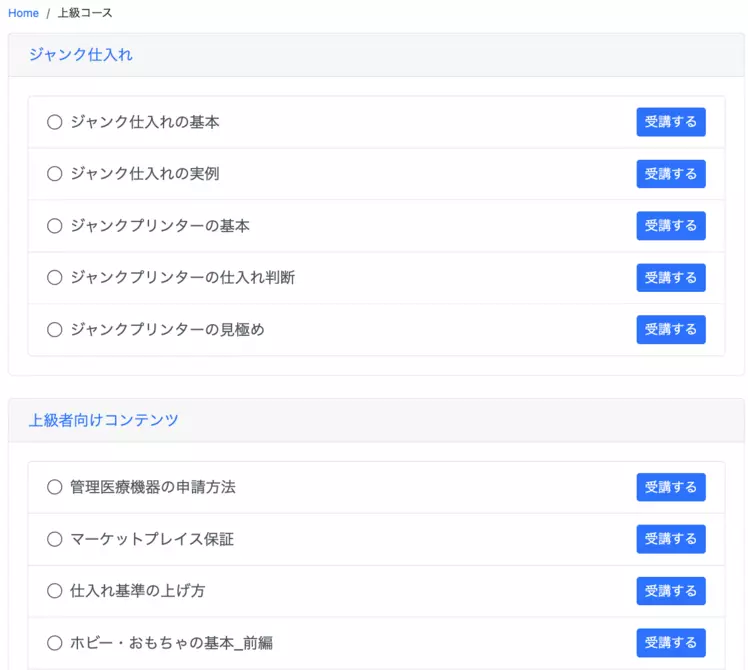The height and width of the screenshot is (670, 748).
Task: Click the 仕入れ基準の上げ方 lesson title
Action: pos(137,591)
